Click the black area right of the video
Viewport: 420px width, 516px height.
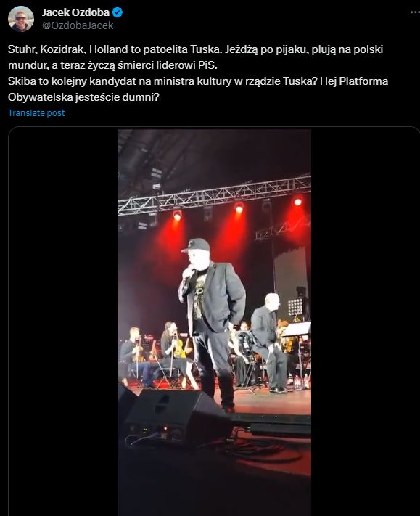365,322
